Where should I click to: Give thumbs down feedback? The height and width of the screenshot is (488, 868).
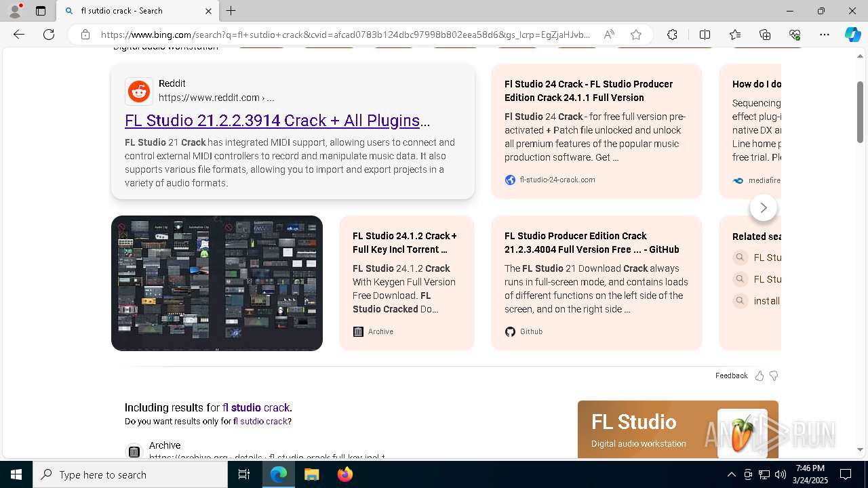pyautogui.click(x=774, y=375)
